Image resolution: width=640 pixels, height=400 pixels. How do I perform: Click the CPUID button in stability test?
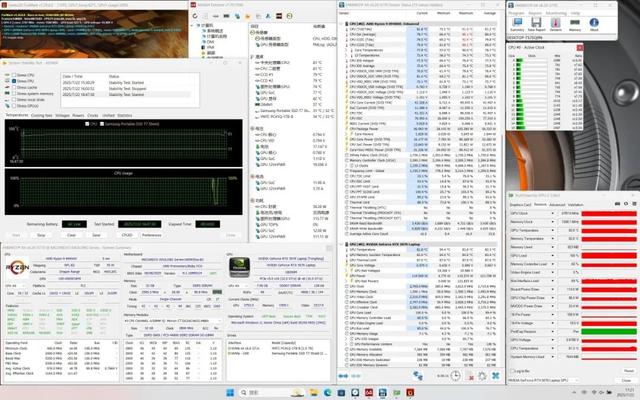(x=127, y=236)
